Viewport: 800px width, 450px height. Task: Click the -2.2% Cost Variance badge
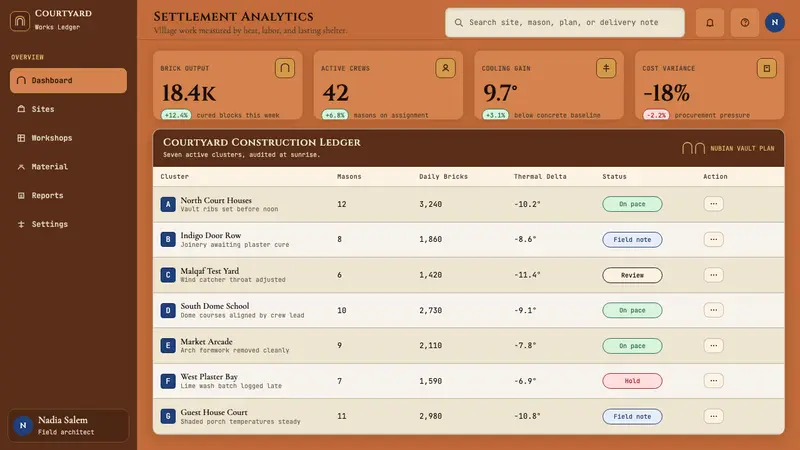[656, 115]
